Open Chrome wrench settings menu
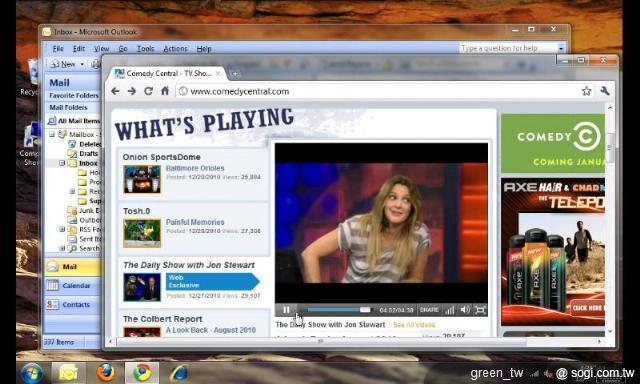This screenshot has height=384, width=640. (x=605, y=91)
